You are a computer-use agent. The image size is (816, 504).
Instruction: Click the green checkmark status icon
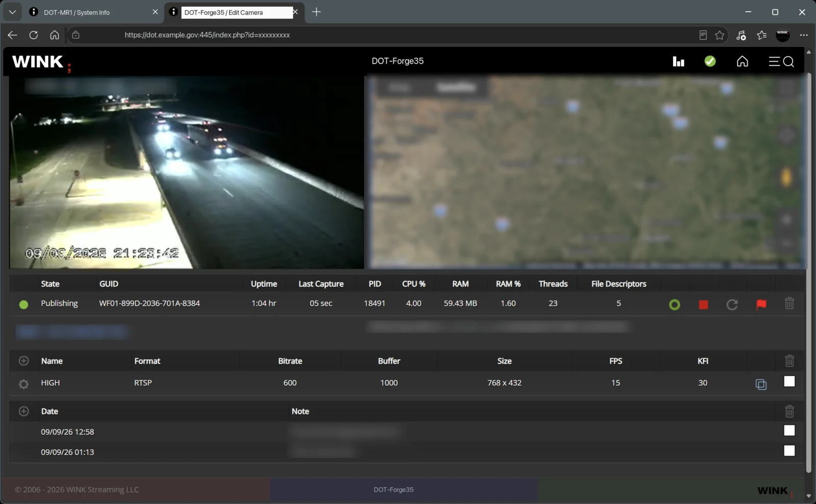coord(710,61)
